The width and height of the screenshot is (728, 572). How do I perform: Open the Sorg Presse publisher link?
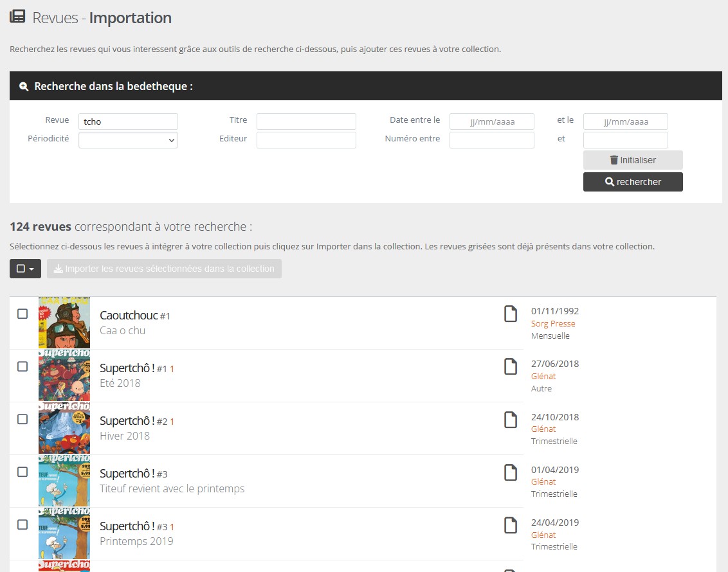553,324
